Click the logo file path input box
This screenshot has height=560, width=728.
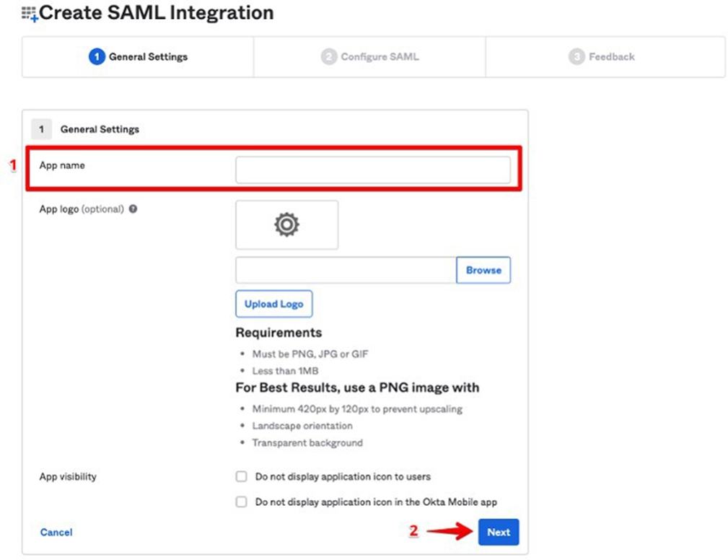coord(346,270)
